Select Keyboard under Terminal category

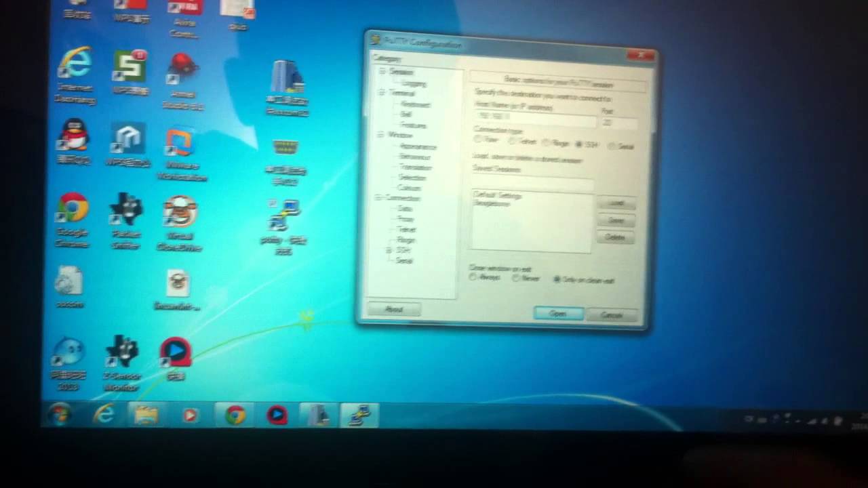(x=415, y=104)
